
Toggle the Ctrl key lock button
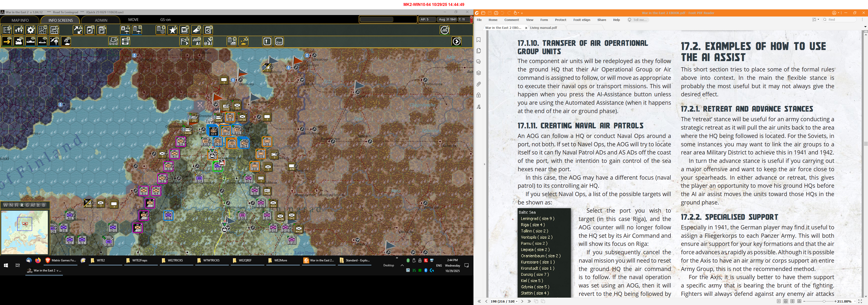[279, 41]
